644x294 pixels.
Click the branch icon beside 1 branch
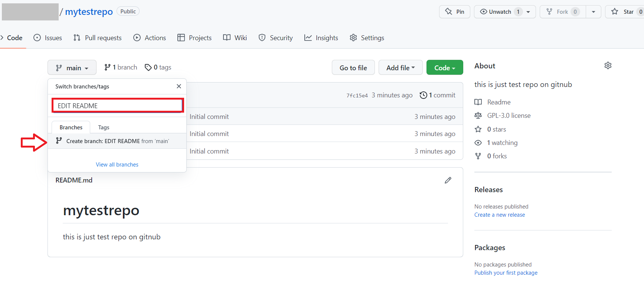click(107, 67)
